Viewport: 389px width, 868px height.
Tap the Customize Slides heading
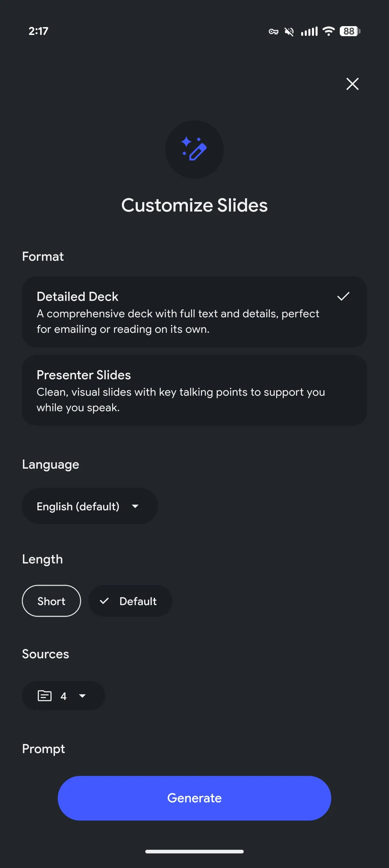pyautogui.click(x=194, y=205)
